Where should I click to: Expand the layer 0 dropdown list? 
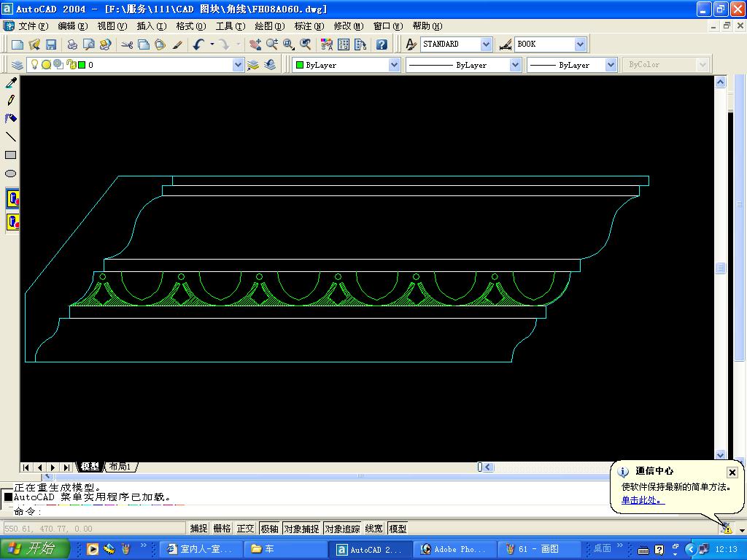click(238, 65)
